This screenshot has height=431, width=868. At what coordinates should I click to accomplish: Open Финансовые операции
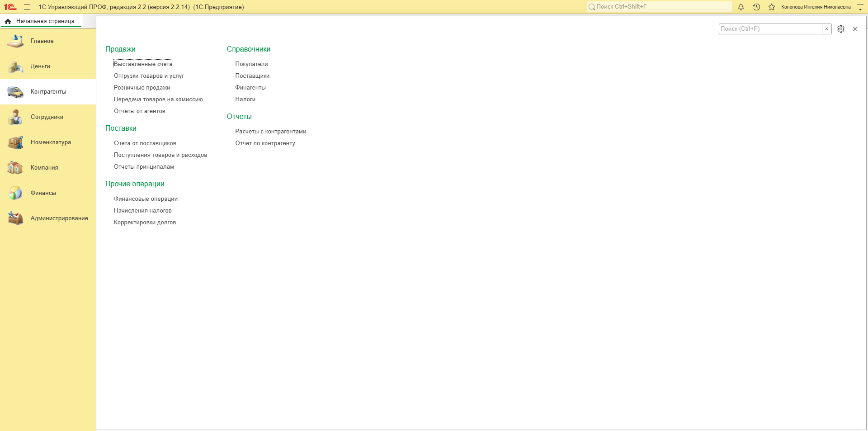[146, 199]
